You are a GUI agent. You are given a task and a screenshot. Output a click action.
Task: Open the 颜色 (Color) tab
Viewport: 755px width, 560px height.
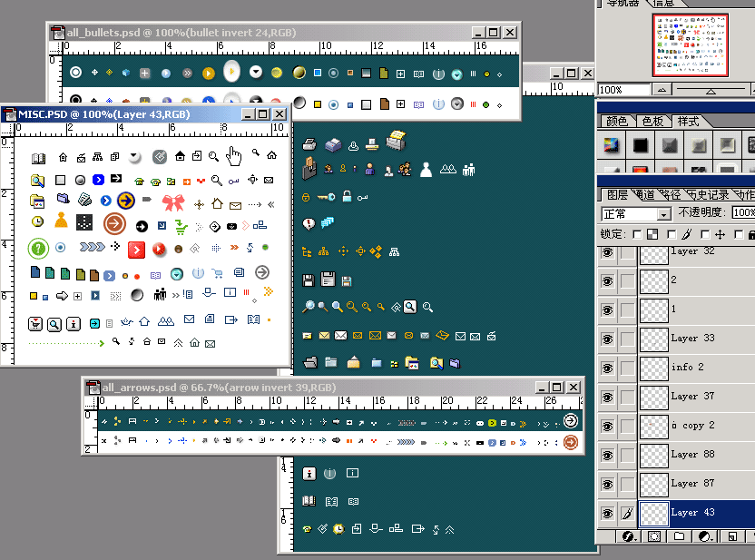click(x=617, y=122)
